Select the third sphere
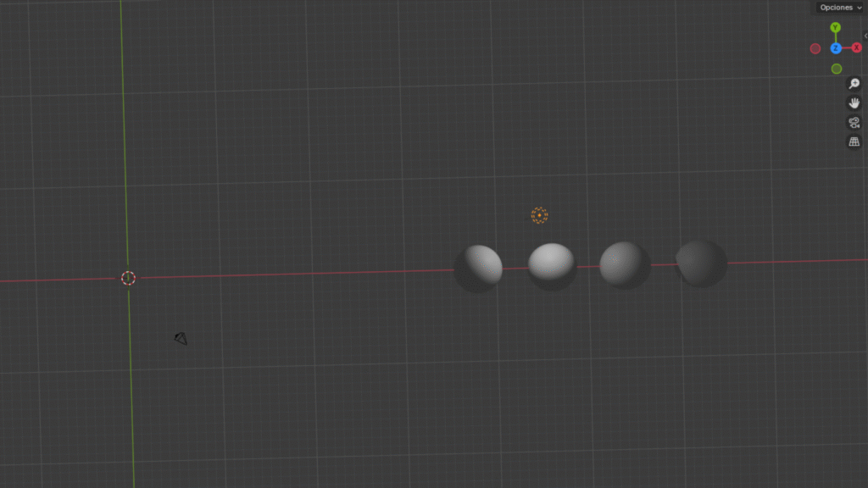The image size is (868, 488). pyautogui.click(x=625, y=264)
